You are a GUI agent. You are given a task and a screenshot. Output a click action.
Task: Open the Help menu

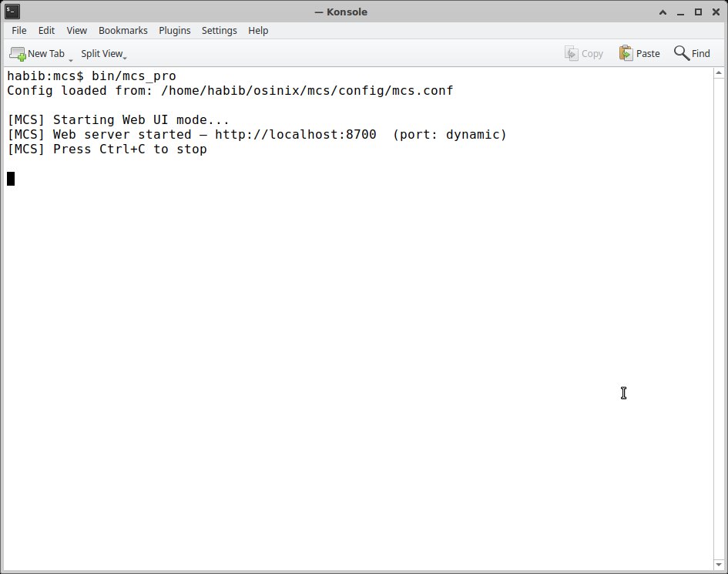[258, 31]
